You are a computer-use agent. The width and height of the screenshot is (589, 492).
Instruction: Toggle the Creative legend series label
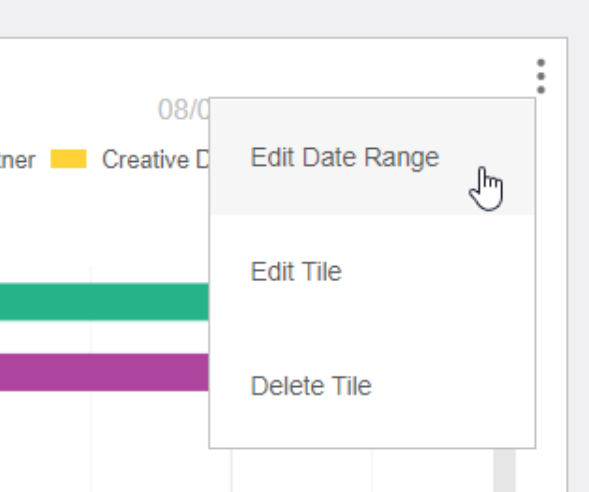[156, 159]
